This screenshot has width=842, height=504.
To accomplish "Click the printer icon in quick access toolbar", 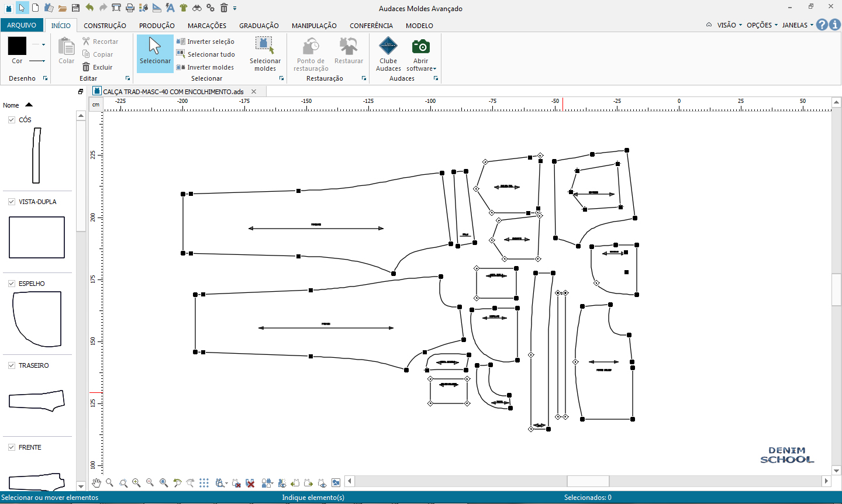I will tap(130, 8).
